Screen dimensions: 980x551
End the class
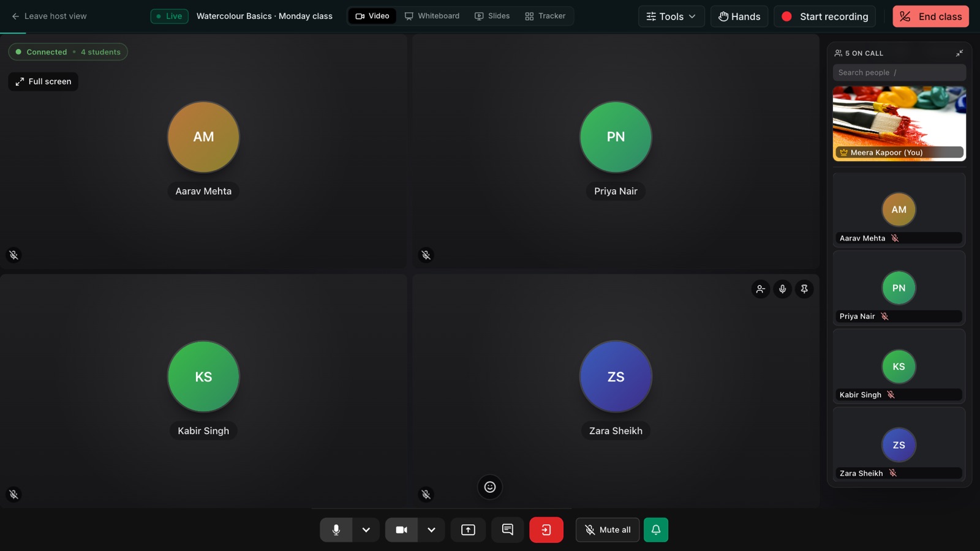point(931,17)
